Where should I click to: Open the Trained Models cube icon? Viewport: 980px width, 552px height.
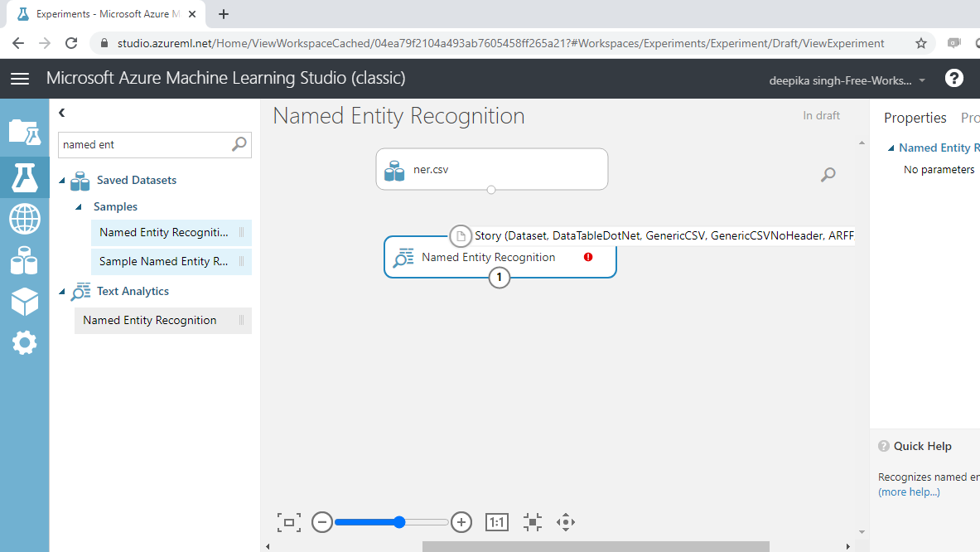coord(24,302)
